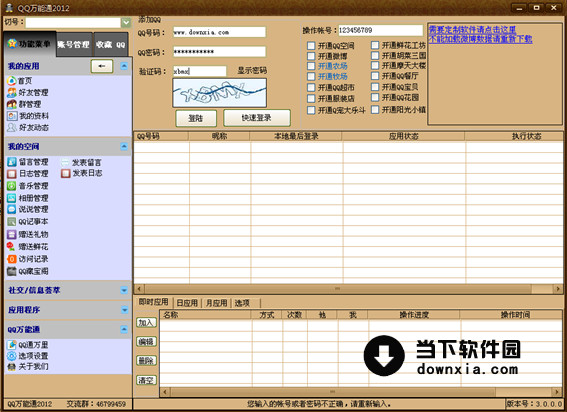The height and width of the screenshot is (412, 567).
Task: Tick 开通农场 checkbox
Action: [x=311, y=66]
